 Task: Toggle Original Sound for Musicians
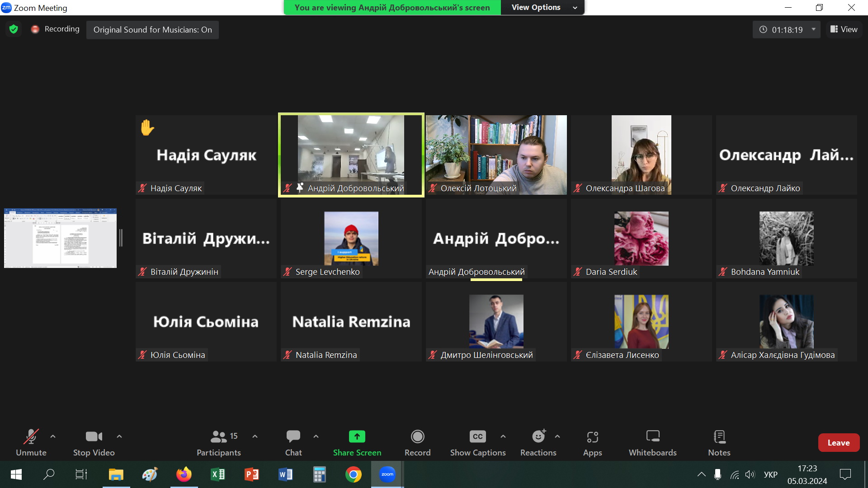click(x=152, y=30)
